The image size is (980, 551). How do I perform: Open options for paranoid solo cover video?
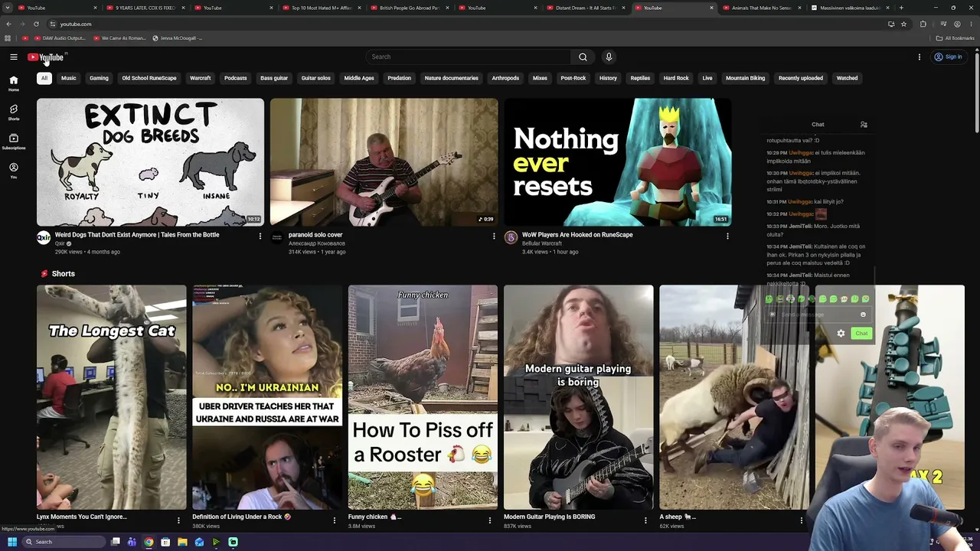click(494, 236)
